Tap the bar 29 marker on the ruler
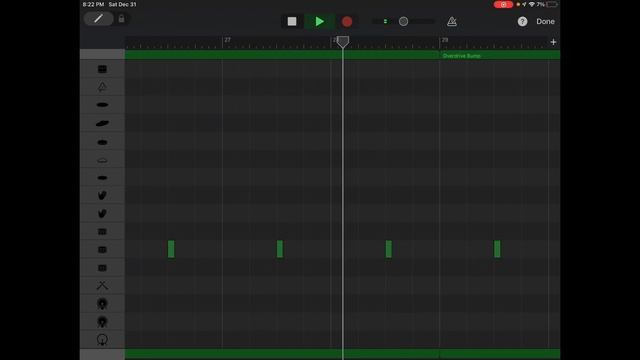640x360 pixels. 444,40
